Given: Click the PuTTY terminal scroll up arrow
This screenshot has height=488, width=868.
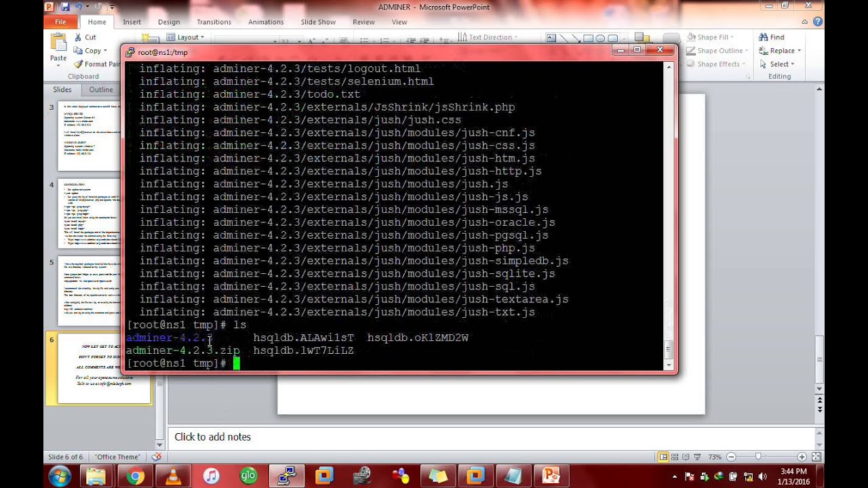Looking at the screenshot, I should pos(668,67).
